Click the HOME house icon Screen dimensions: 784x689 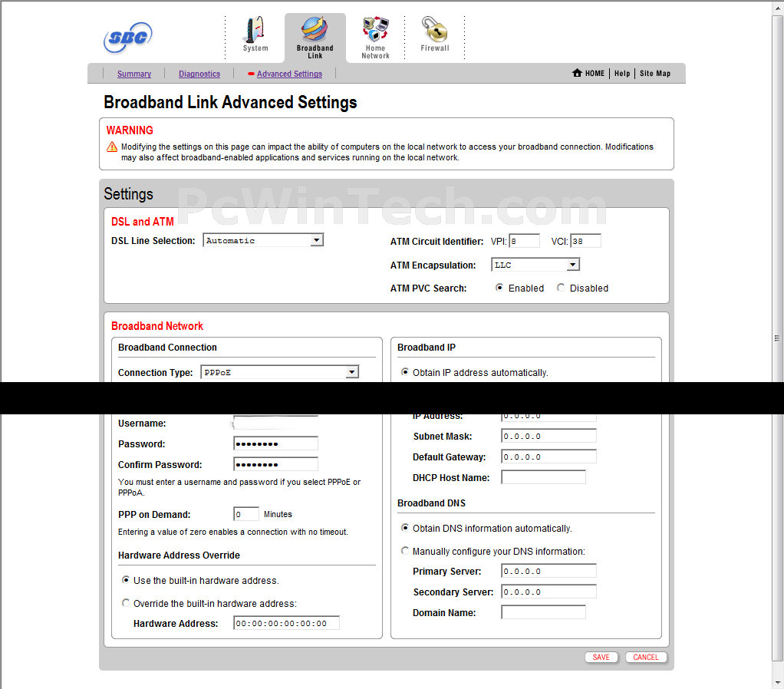pos(577,73)
